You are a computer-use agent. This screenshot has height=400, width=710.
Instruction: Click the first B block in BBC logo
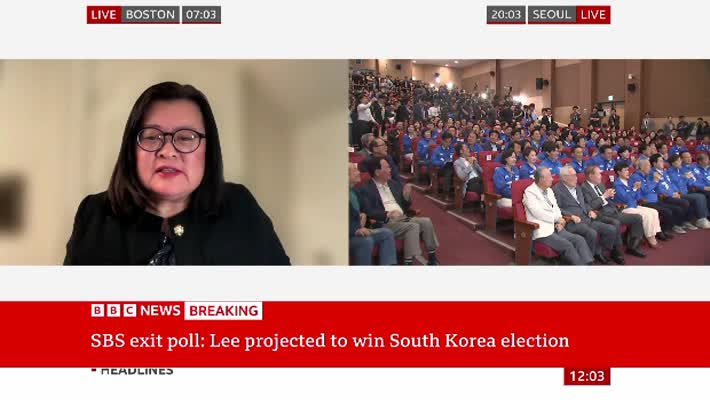click(x=97, y=310)
